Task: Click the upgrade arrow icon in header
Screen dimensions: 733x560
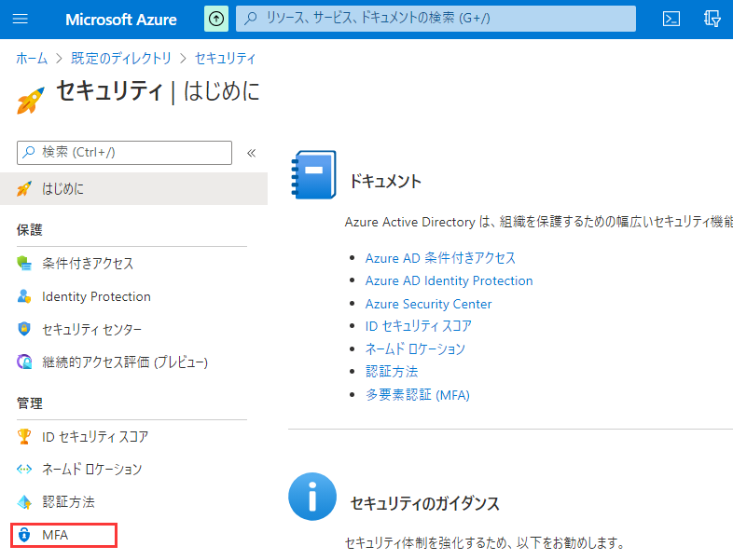Action: point(215,19)
